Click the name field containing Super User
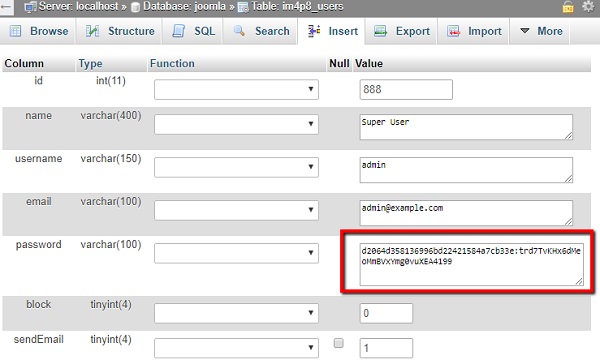This screenshot has height=364, width=600. tap(466, 127)
